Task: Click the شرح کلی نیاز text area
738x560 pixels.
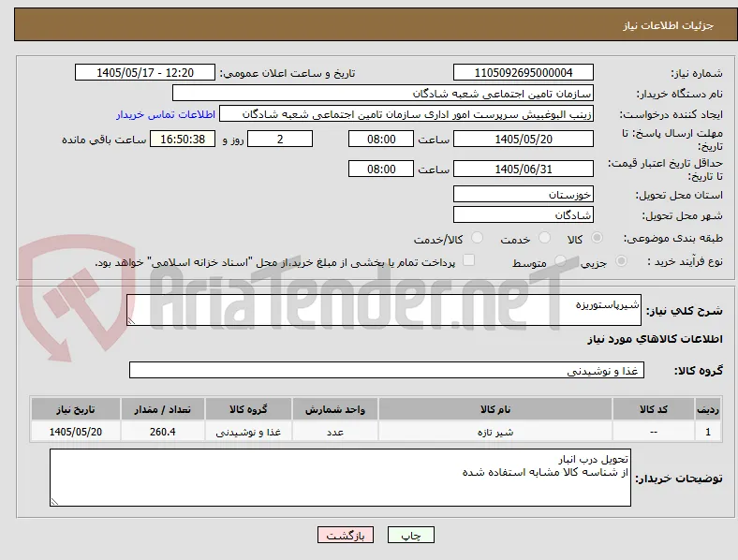Action: pos(384,310)
